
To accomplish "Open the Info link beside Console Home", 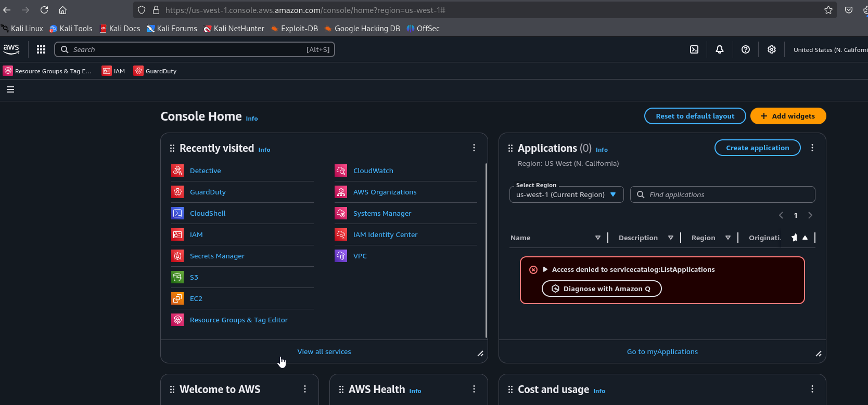I will 252,119.
